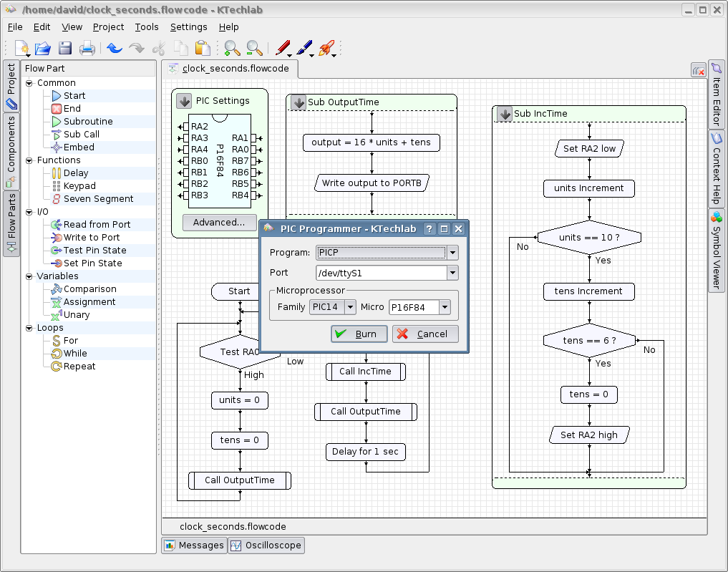
Task: Click the rocket program icon in toolbar
Action: tap(326, 49)
